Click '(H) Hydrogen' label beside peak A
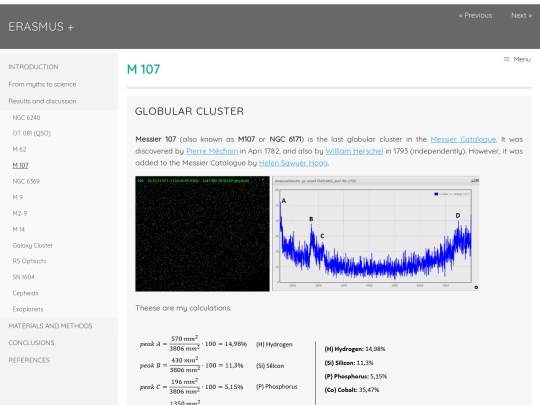The width and height of the screenshot is (540, 405). point(274,344)
